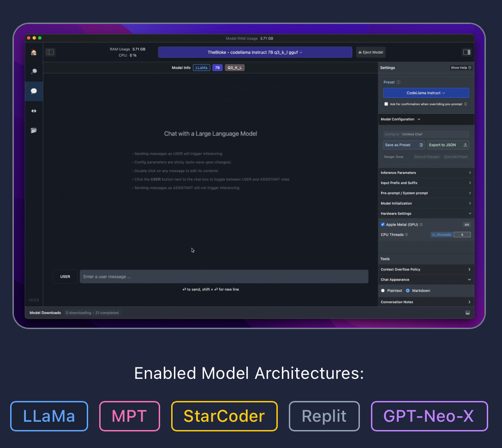Click the info icon next to Apple Metal (GPU)
Viewport: 502px width, 448px height.
pyautogui.click(x=421, y=224)
